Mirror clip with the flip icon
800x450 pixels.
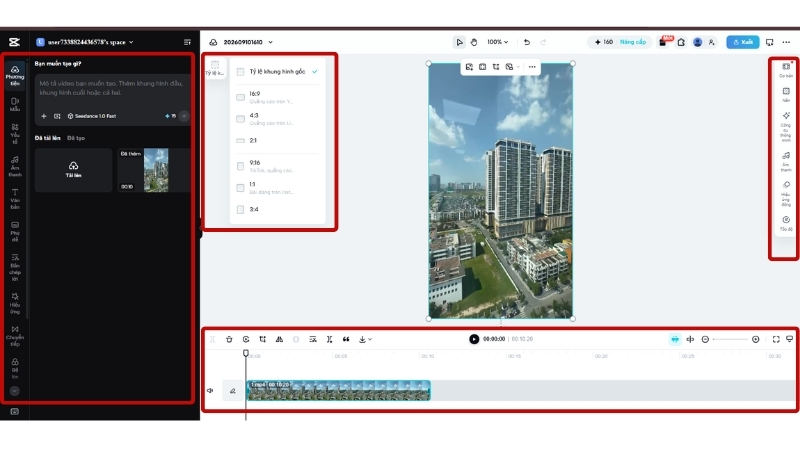point(279,339)
